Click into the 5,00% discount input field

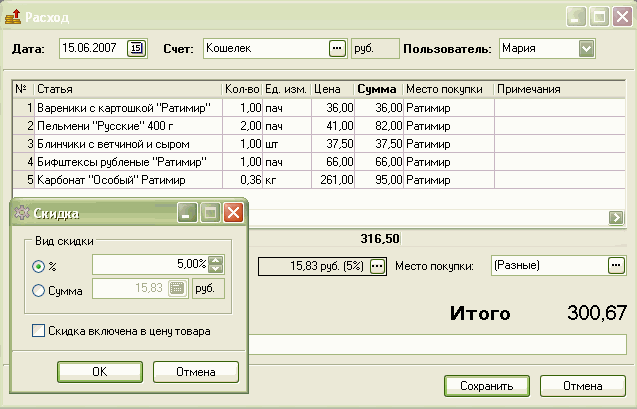coord(150,265)
